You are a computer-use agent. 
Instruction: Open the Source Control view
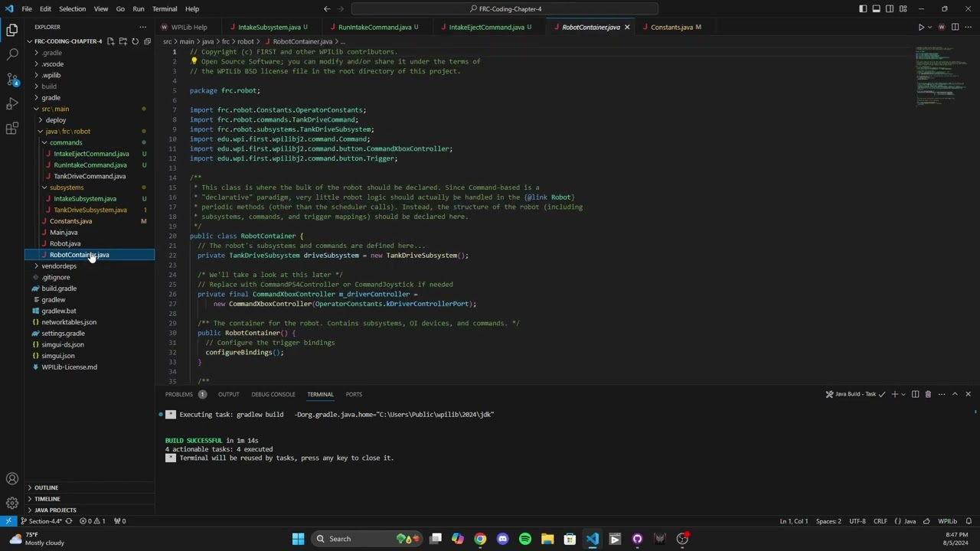[x=12, y=80]
